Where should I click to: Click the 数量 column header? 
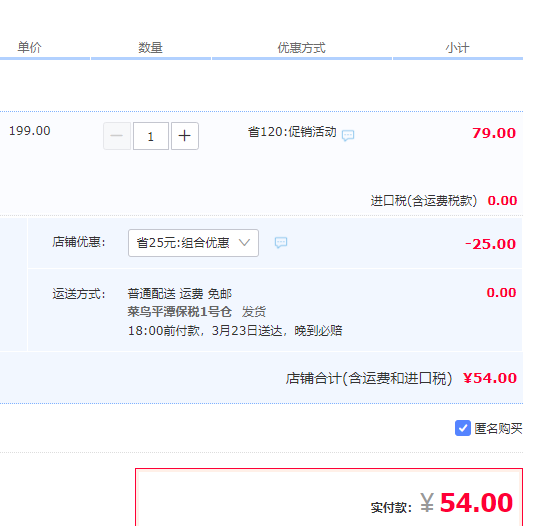150,48
